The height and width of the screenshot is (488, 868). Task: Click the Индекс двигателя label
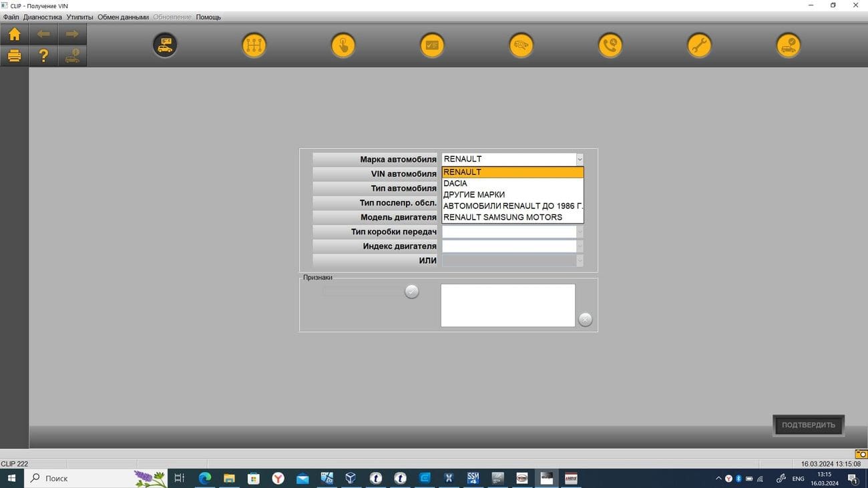point(375,246)
